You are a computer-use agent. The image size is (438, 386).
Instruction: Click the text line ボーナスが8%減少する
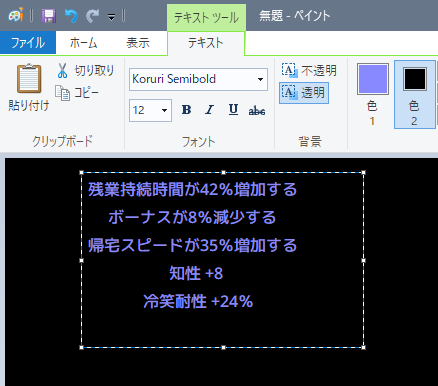click(192, 217)
